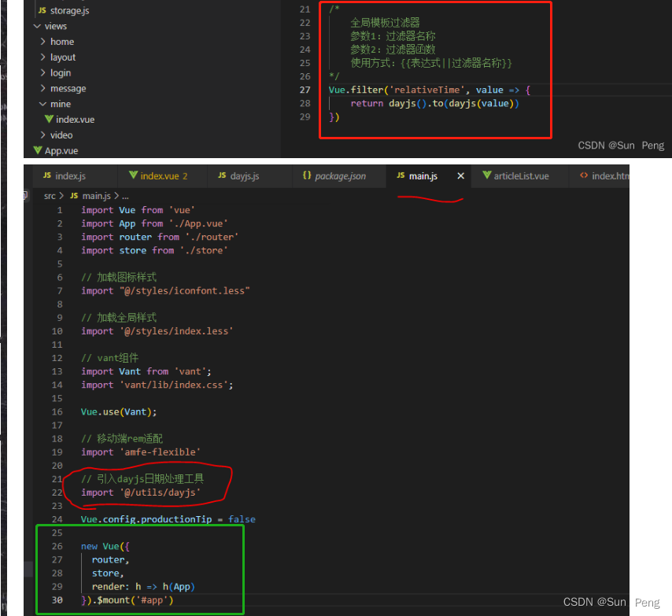Select the message folder label
This screenshot has height=616, width=672.
[68, 89]
